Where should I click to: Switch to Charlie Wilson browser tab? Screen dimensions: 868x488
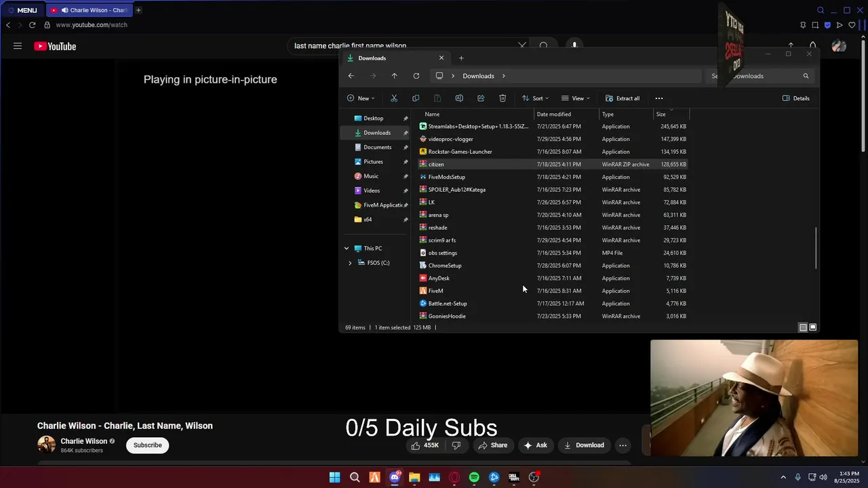pos(89,10)
